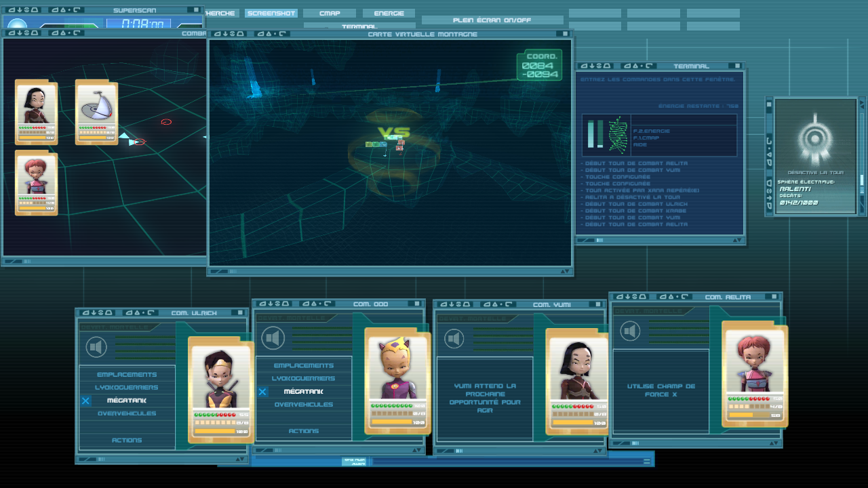Click the Screenshot button in top bar
868x488 pixels.
click(271, 13)
